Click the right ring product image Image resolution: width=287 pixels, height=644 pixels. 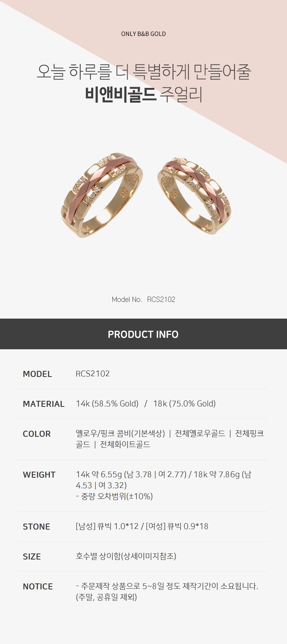[x=193, y=195]
